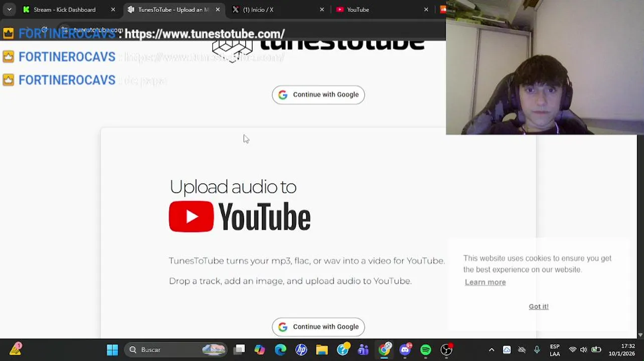Close the Kick Dashboard tab
The width and height of the screenshot is (644, 361).
[113, 10]
